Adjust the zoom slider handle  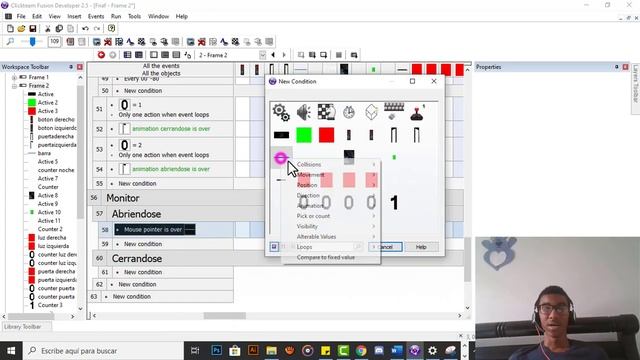coord(33,41)
